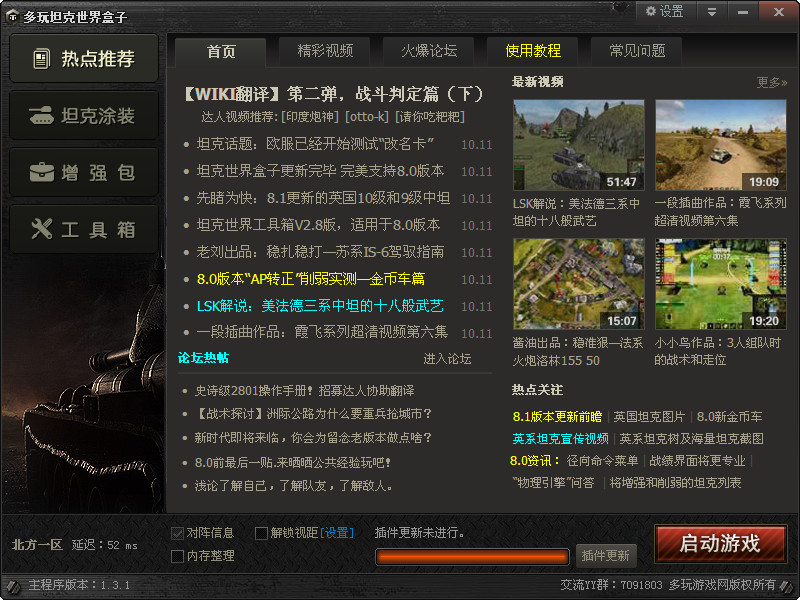Click video caption 酱油出品：稳准狠—法系火炮洛林155 50

578,352
